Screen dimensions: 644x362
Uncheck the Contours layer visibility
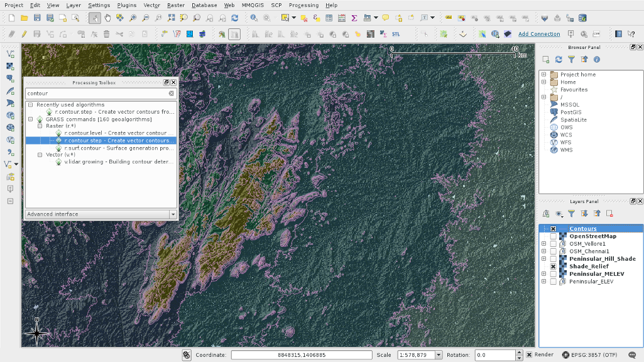553,229
